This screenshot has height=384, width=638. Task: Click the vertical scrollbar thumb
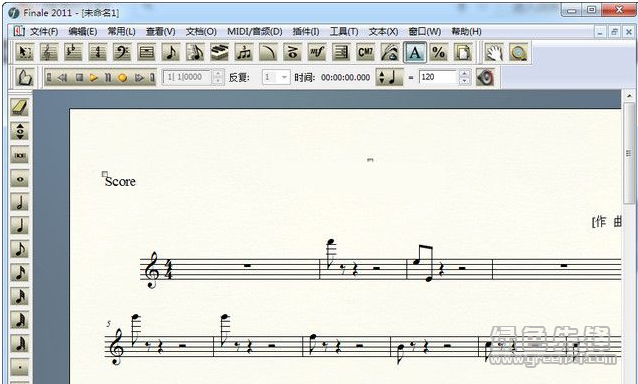coord(629,154)
